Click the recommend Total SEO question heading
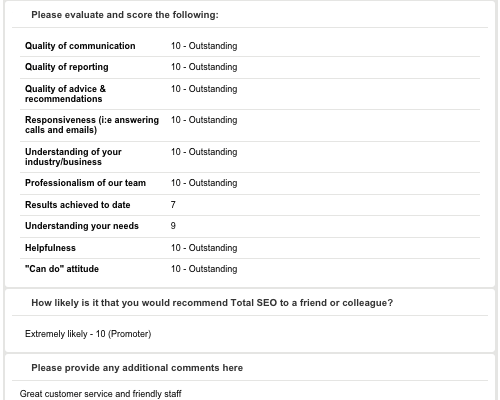 point(212,303)
